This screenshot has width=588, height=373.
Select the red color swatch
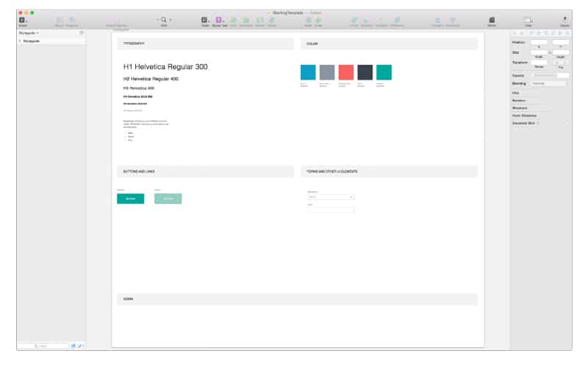(345, 72)
